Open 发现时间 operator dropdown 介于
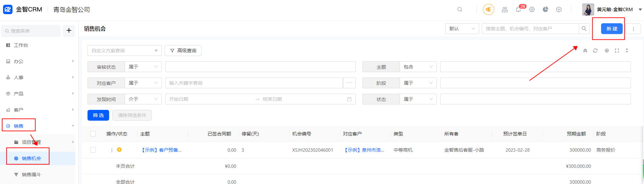The height and width of the screenshot is (184, 644). (143, 99)
